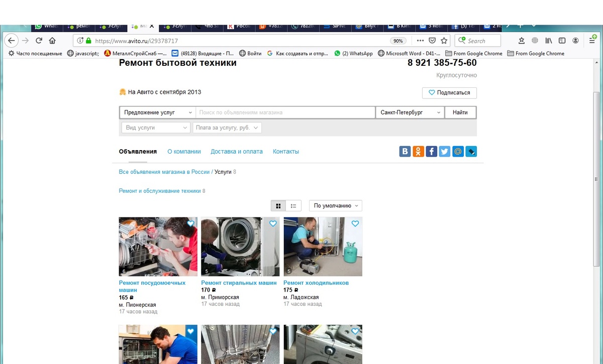Focus the browser Search box
Viewport: 603px width, 364px height.
click(x=478, y=41)
